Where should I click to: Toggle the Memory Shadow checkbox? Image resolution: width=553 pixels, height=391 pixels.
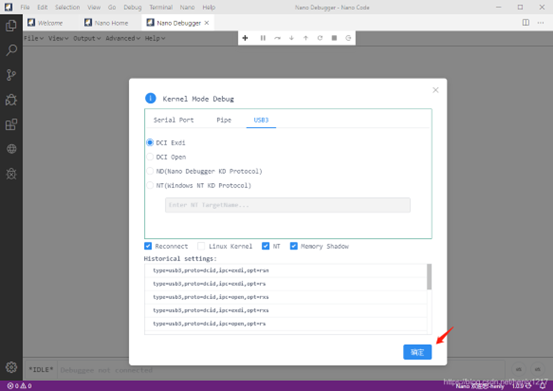294,246
